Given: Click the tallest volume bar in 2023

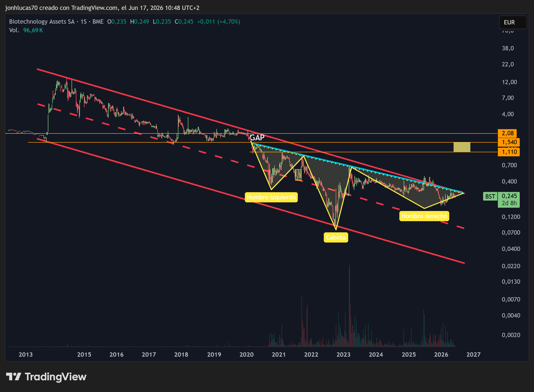Looking at the screenshot, I should coord(349,305).
